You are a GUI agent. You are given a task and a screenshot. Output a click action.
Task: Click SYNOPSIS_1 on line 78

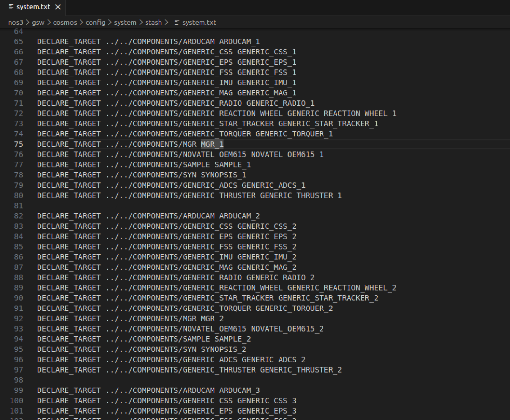pyautogui.click(x=224, y=175)
